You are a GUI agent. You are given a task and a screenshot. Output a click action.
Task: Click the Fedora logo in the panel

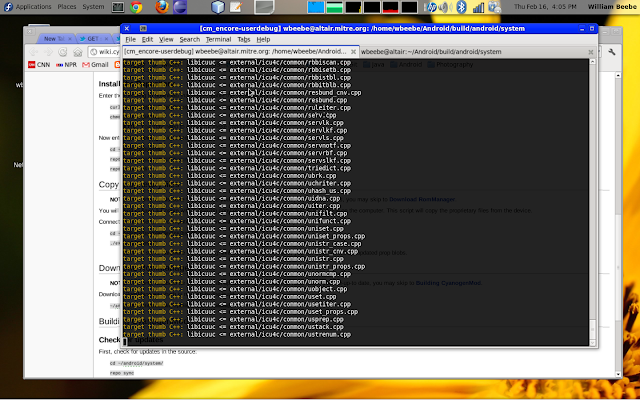[x=8, y=7]
